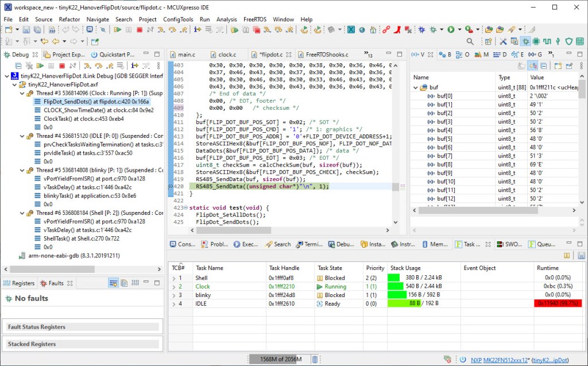This screenshot has width=588, height=366.
Task: Switch to the clock.c editor tab
Action: click(x=226, y=55)
